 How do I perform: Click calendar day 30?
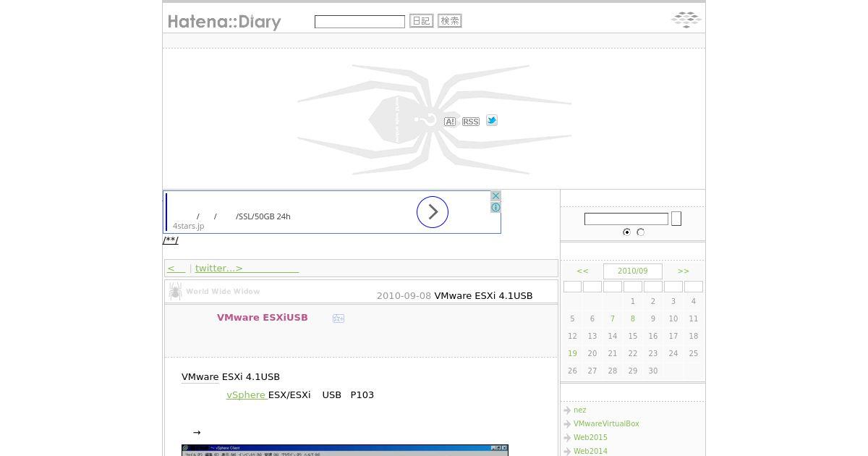point(652,371)
